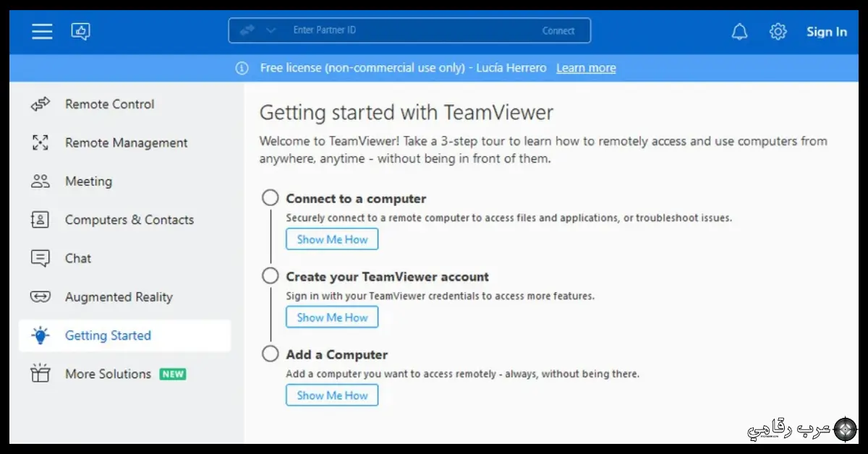Open the feedback icon in the top bar
The height and width of the screenshot is (454, 868).
pyautogui.click(x=80, y=31)
